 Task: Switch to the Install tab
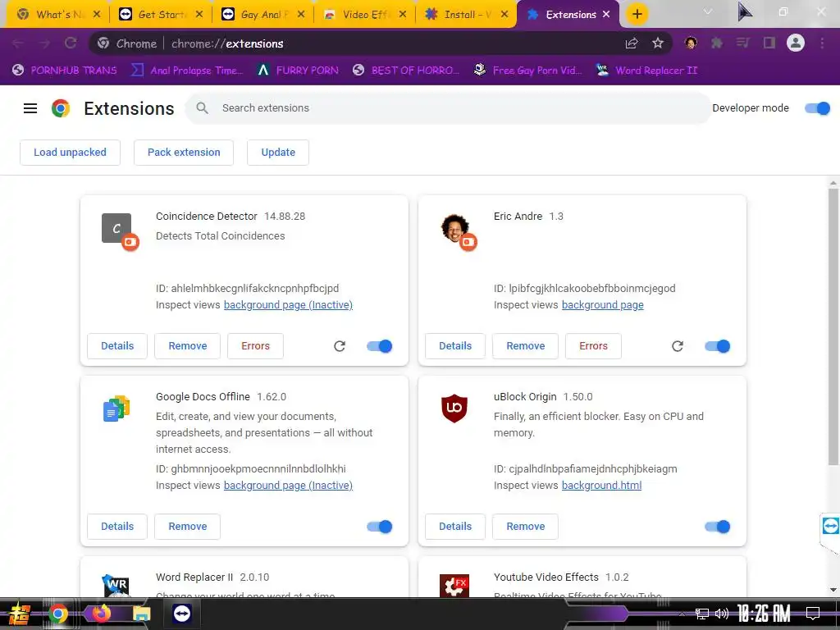point(466,15)
